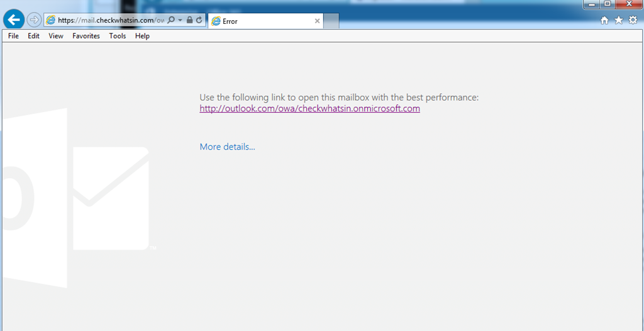This screenshot has height=331, width=644.
Task: Open a new tab using the blank tab button
Action: click(x=331, y=21)
